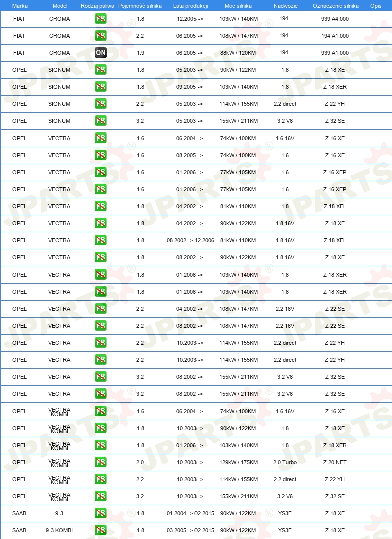Click the 08.2005 -> production date

click(x=189, y=155)
